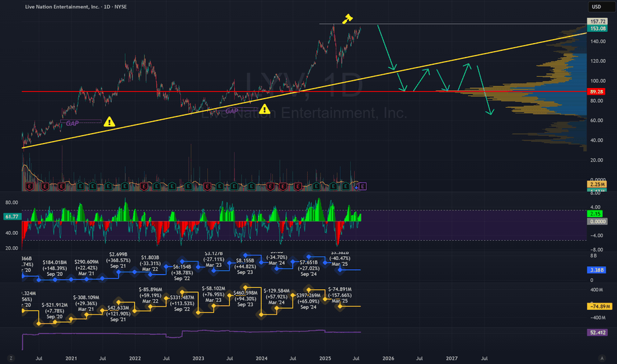Click the 2023 label on the time axis
The width and height of the screenshot is (617, 364).
click(x=199, y=359)
